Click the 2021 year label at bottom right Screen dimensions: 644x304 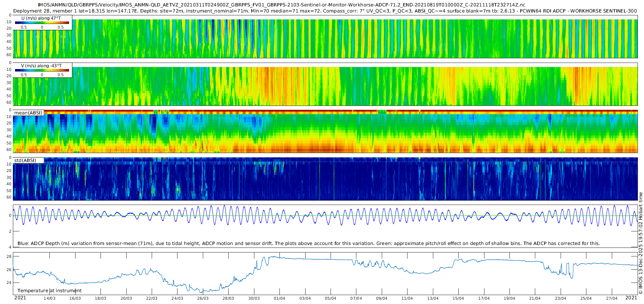pos(631,298)
